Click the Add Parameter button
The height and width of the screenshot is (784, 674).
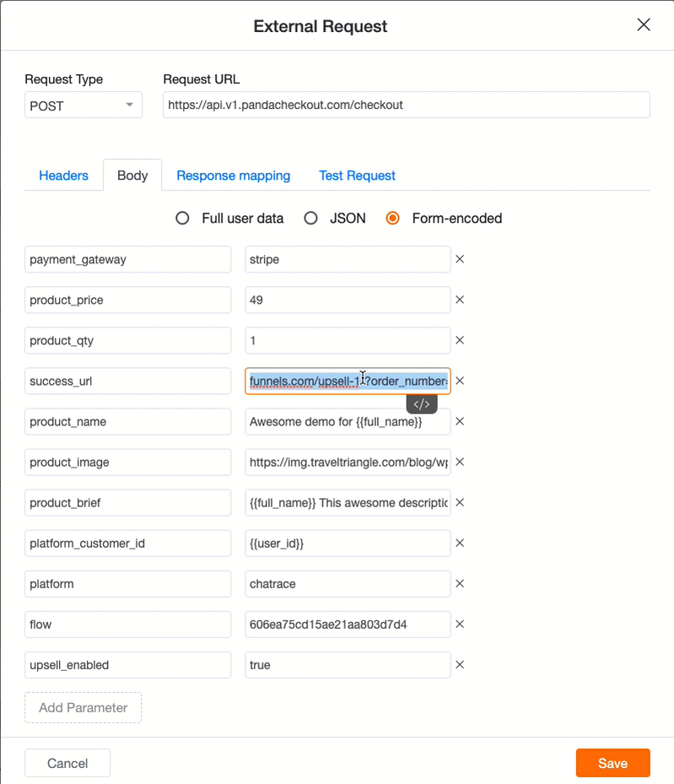[83, 707]
